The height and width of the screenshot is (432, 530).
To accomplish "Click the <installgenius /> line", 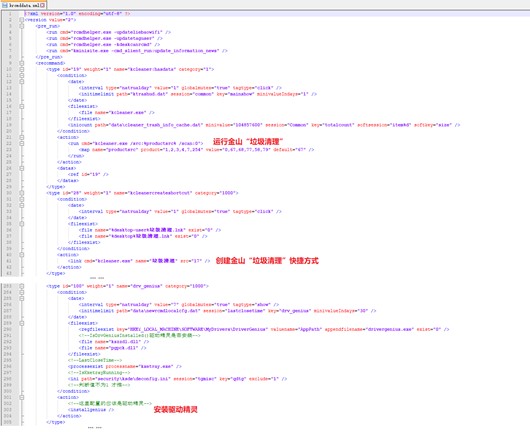I will (91, 410).
